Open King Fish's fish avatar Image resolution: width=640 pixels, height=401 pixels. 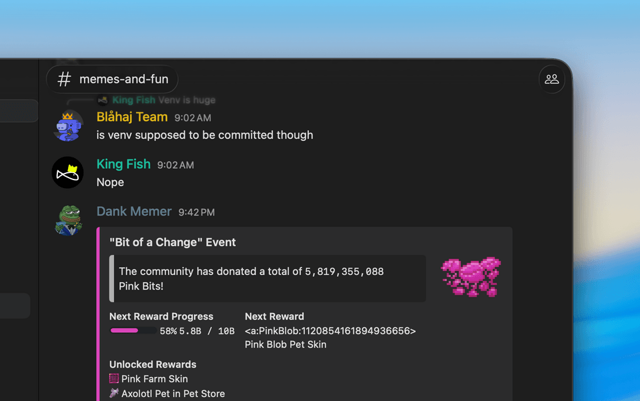[x=67, y=173]
